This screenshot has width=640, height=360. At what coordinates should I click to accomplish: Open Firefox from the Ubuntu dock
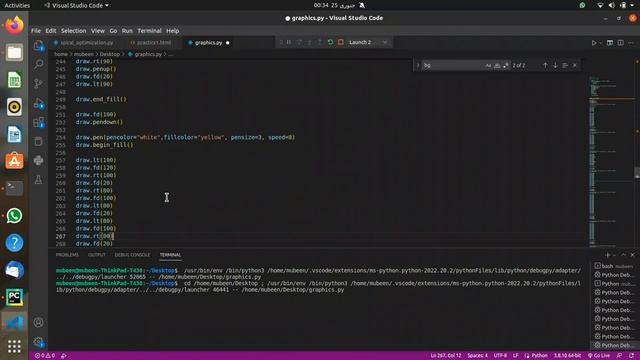pyautogui.click(x=14, y=25)
